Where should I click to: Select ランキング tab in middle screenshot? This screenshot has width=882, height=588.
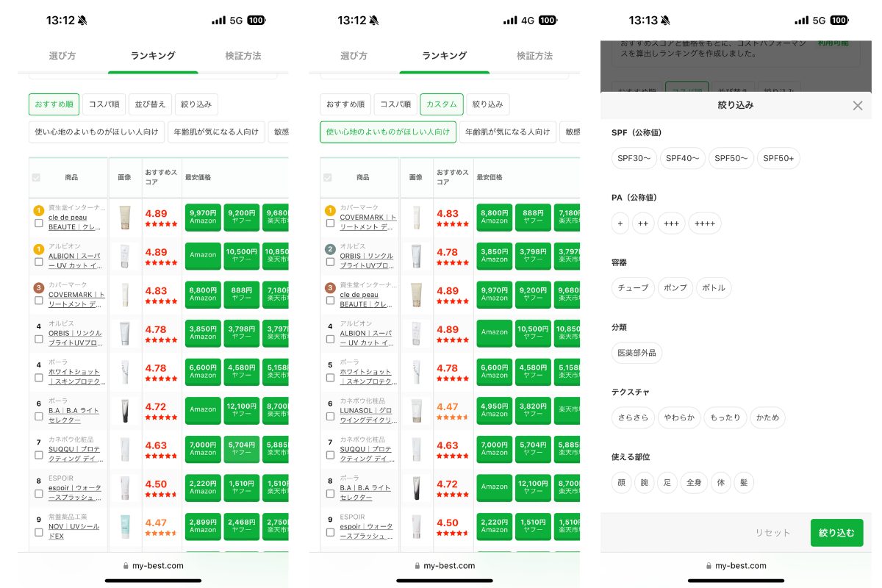(x=444, y=56)
